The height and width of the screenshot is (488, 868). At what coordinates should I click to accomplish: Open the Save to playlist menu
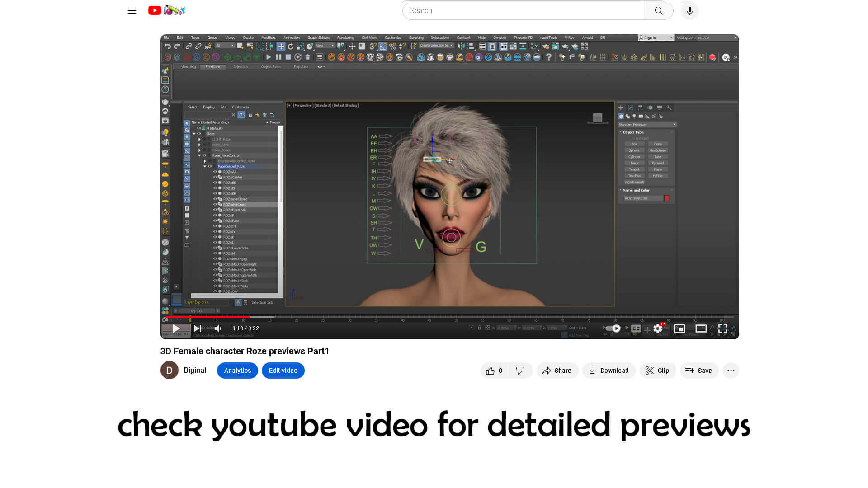(698, 371)
